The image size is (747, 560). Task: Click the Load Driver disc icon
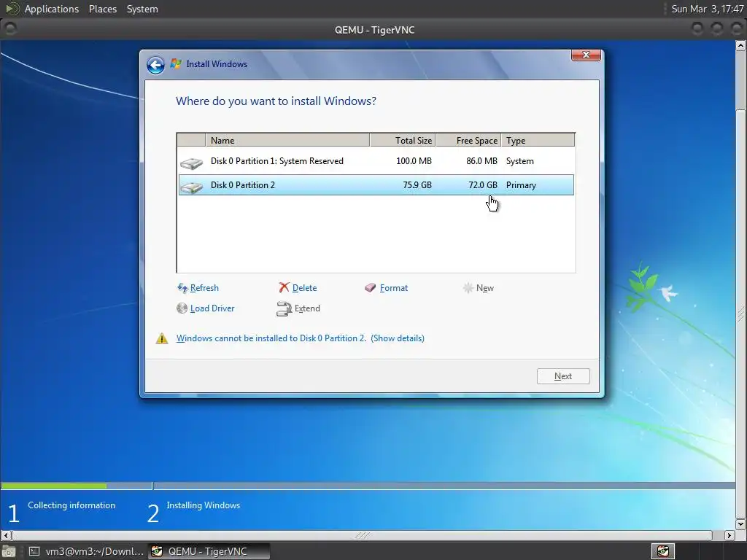182,308
